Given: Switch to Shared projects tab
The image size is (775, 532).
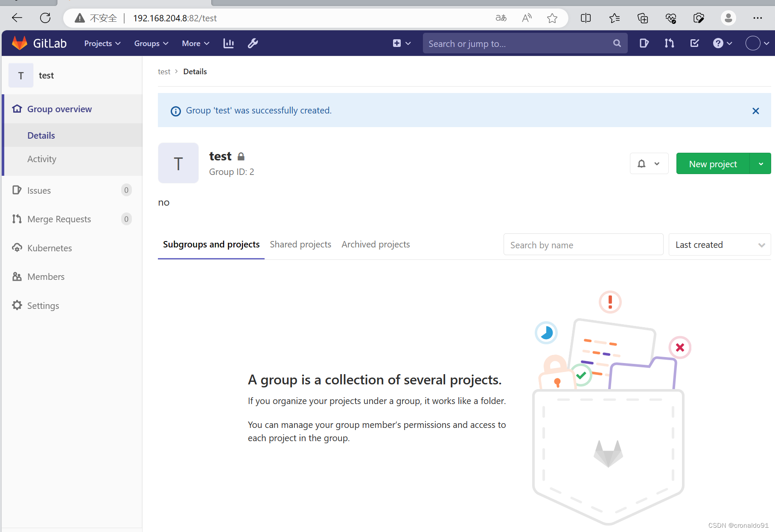Looking at the screenshot, I should pyautogui.click(x=300, y=244).
